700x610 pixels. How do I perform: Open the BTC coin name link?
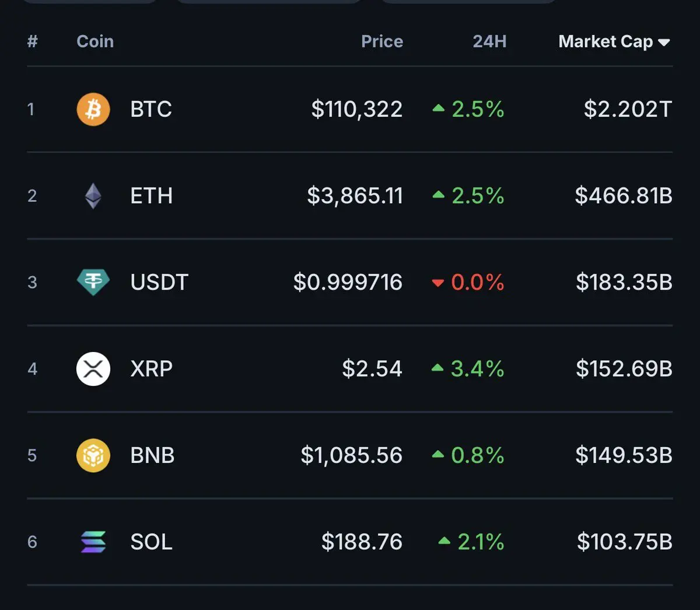tap(151, 109)
